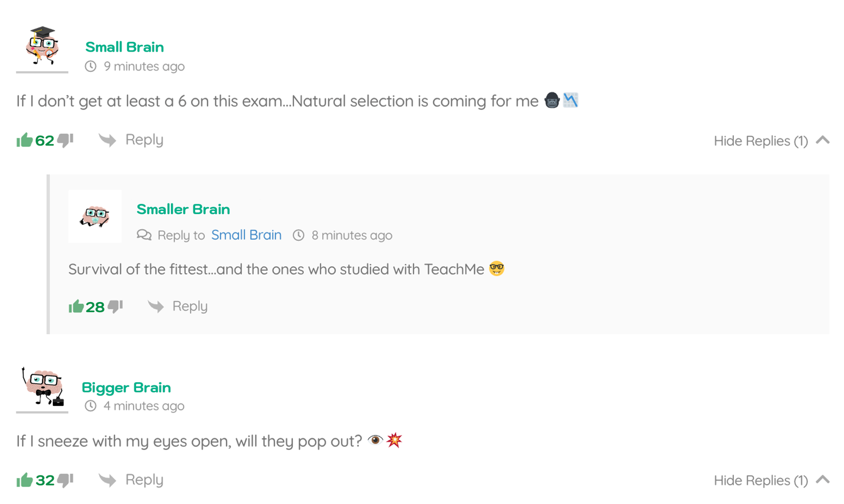This screenshot has height=504, width=844.
Task: Thumbs down Bigger Brain's sneeze comment
Action: [x=65, y=480]
